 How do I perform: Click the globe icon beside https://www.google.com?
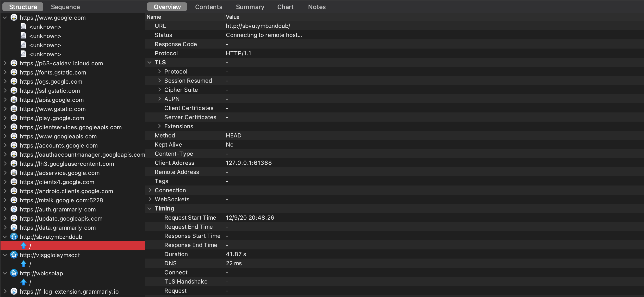click(14, 18)
